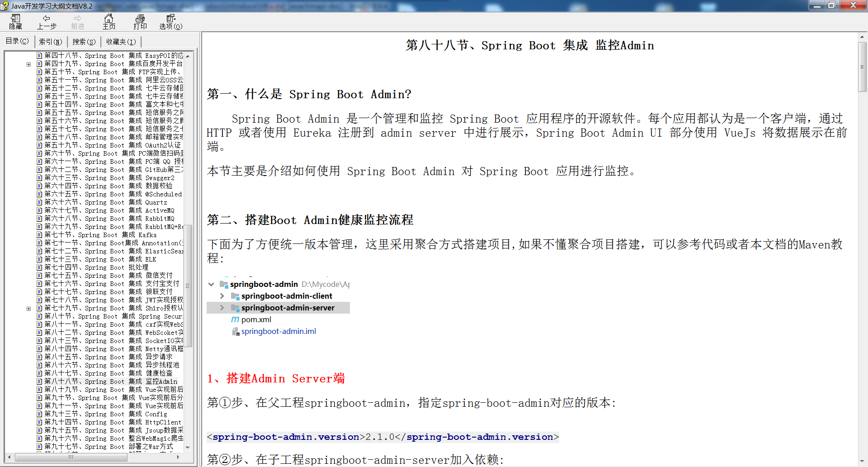Open topic 第六十六节 Quartz
The height and width of the screenshot is (467, 868).
point(106,202)
